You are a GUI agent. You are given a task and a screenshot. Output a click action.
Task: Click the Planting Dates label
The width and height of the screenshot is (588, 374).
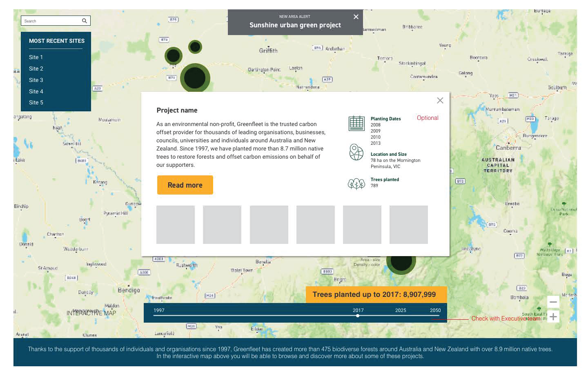point(386,119)
